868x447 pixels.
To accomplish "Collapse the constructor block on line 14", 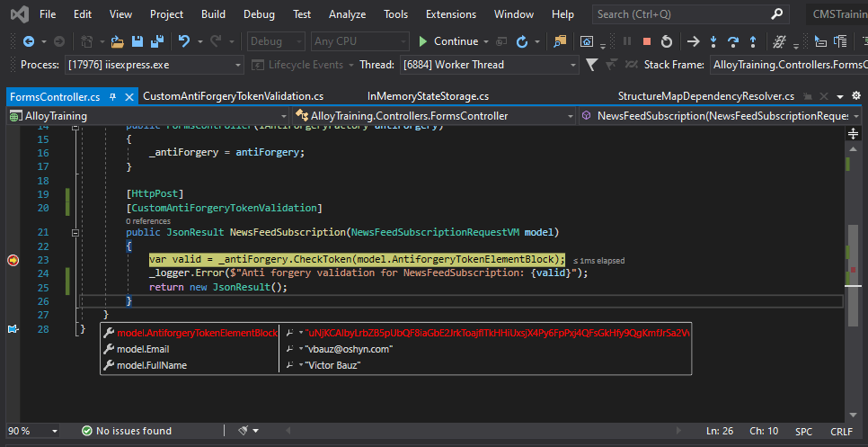I will [x=75, y=128].
